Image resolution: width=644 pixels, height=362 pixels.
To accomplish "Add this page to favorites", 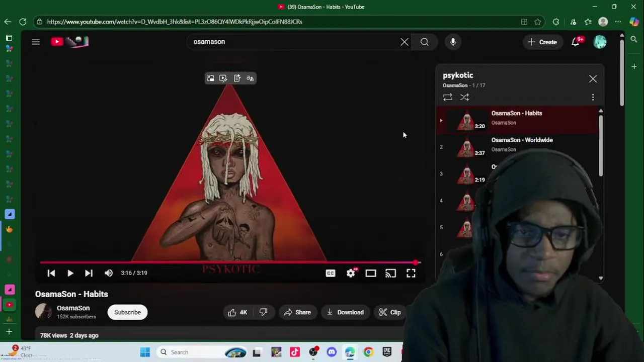I will [538, 22].
